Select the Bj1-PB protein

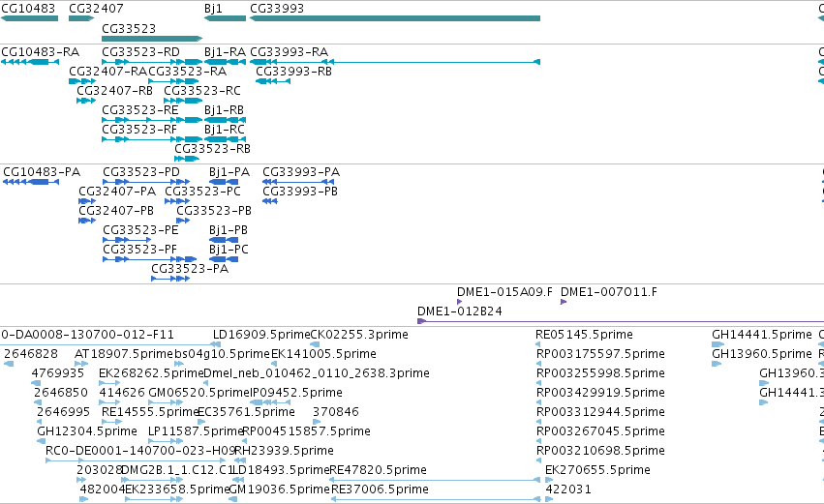click(229, 230)
